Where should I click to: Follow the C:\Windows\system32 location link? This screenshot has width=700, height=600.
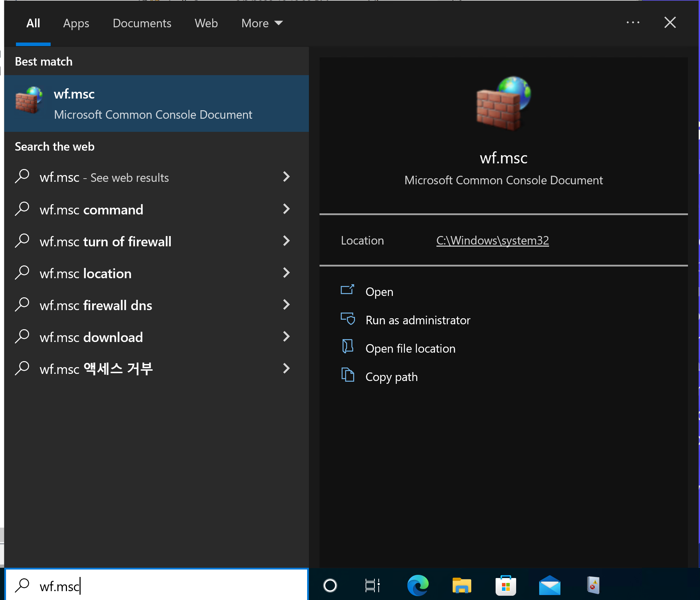coord(492,241)
